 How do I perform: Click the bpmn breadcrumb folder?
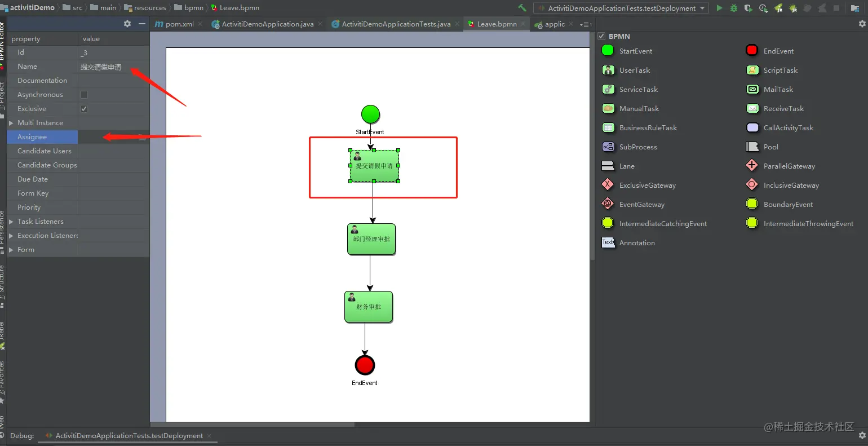click(189, 8)
